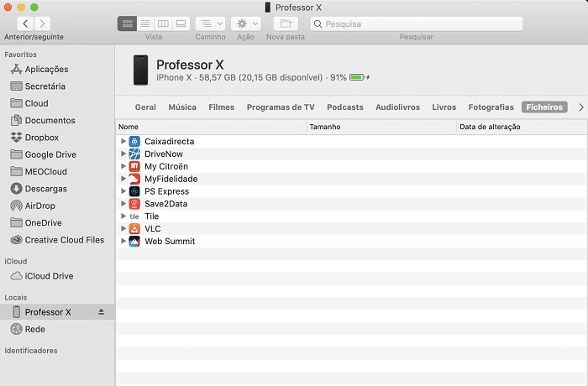Sort by Data de alteração column header
The height and width of the screenshot is (386, 588).
click(x=522, y=127)
